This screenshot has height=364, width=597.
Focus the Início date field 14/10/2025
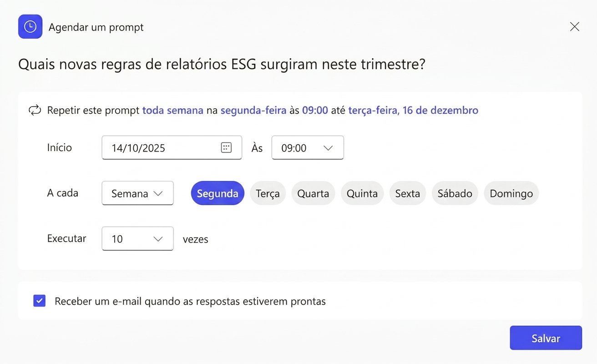click(172, 147)
